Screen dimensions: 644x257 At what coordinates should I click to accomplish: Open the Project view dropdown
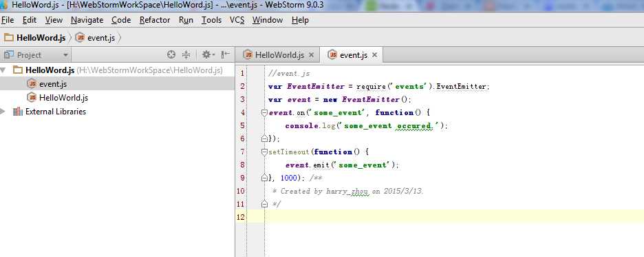[65, 55]
